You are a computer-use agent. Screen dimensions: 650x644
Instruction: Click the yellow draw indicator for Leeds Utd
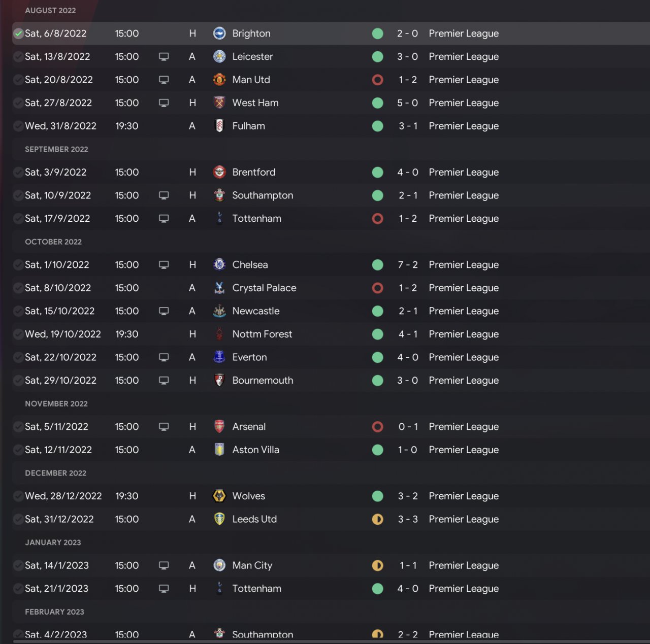click(x=377, y=519)
